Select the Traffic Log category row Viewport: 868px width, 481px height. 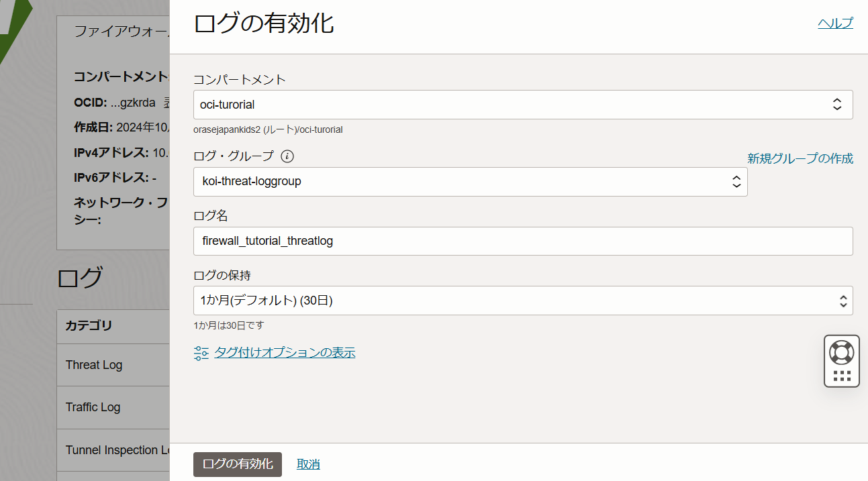click(93, 407)
